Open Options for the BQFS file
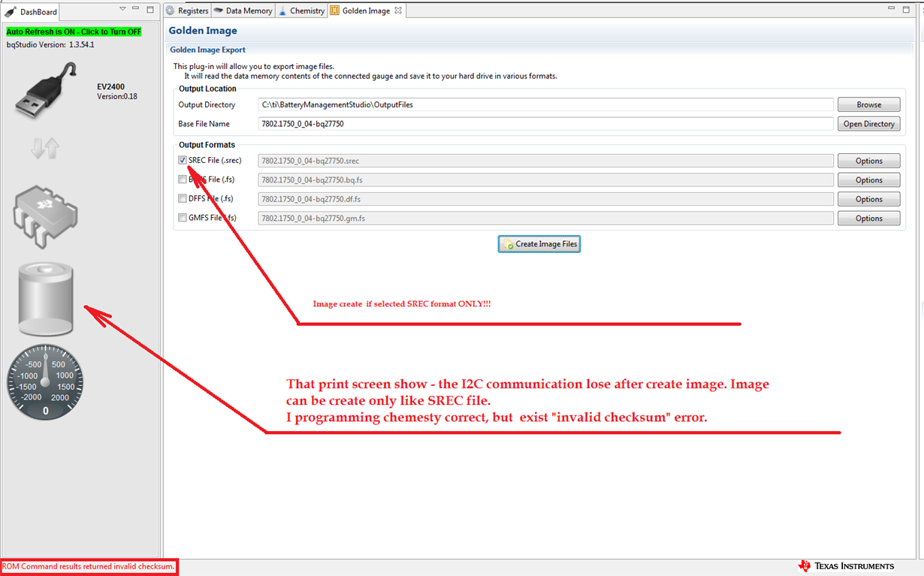Screen dimensions: 924x576 868,180
